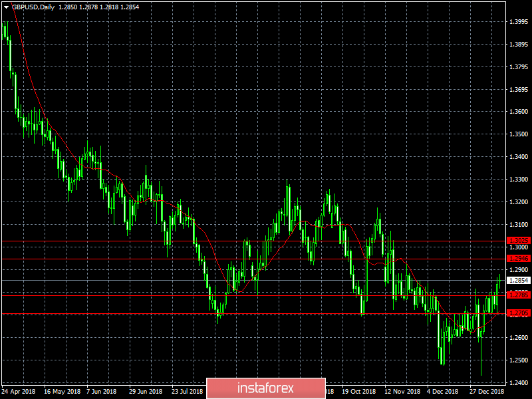Select the 1.2705 red price label
Screen dimensions: 532x399
click(519, 313)
